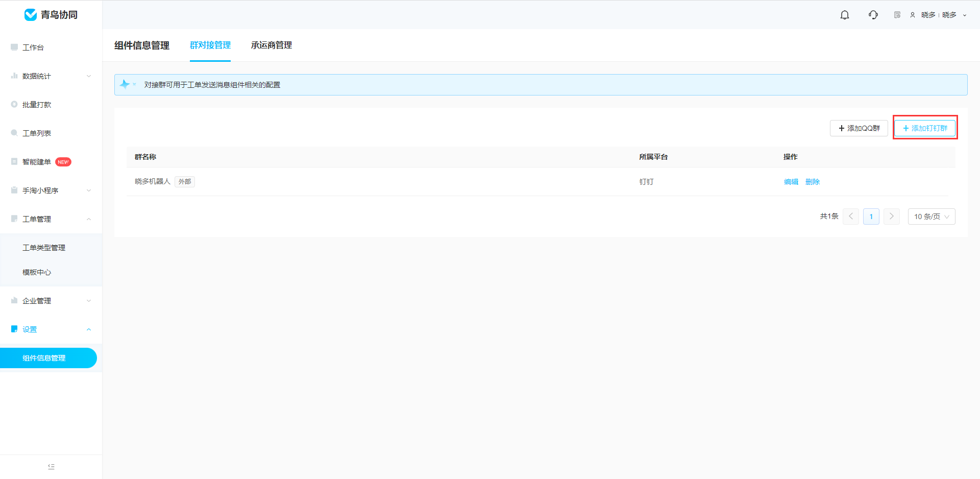Screen dimensions: 980x479
Task: Open user account dropdown arrow
Action: [x=965, y=15]
